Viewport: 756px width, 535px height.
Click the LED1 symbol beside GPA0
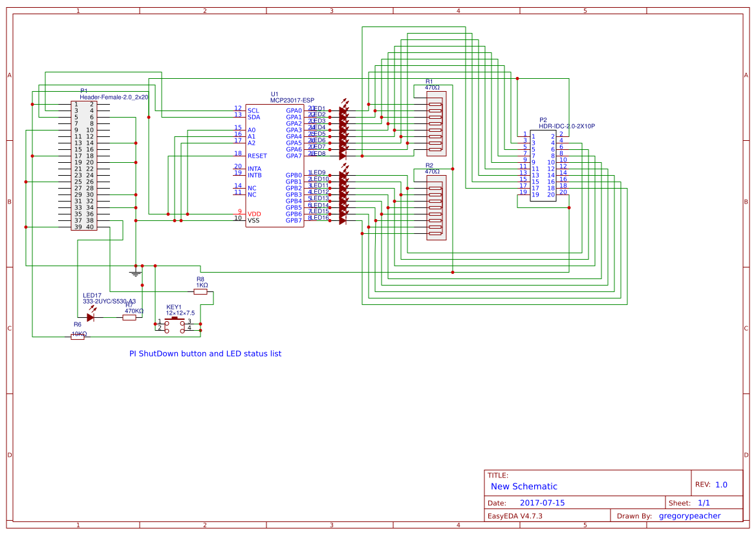342,110
